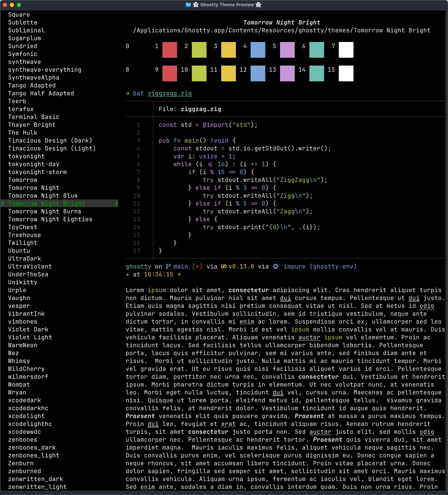The image size is (448, 495).
Task: Click the Zig logo icon before v0.13.0
Action: point(223,266)
